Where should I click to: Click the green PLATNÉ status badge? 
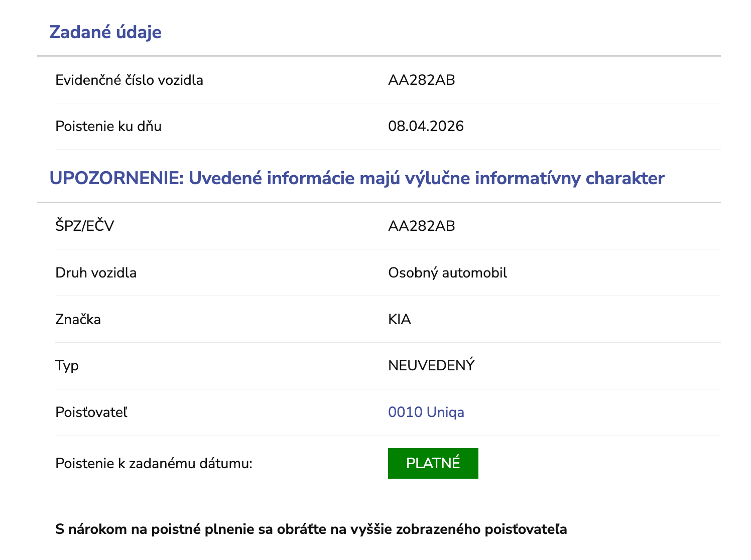point(433,463)
